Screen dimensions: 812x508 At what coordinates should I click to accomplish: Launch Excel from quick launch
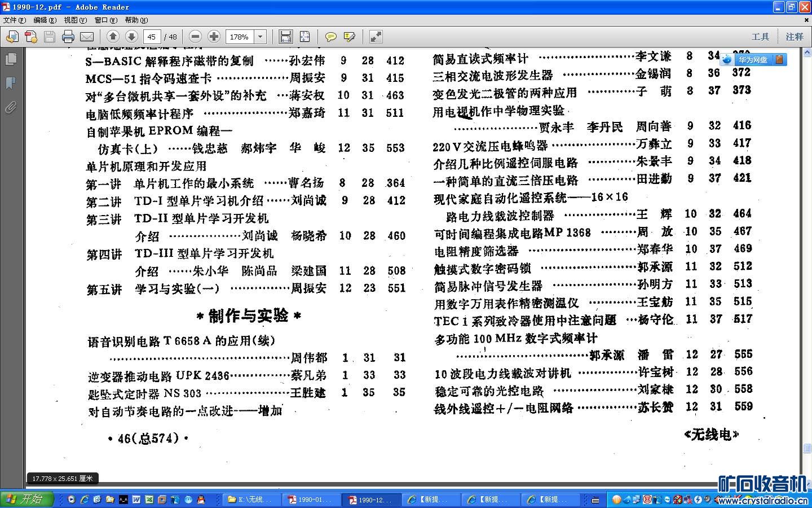pos(149,500)
